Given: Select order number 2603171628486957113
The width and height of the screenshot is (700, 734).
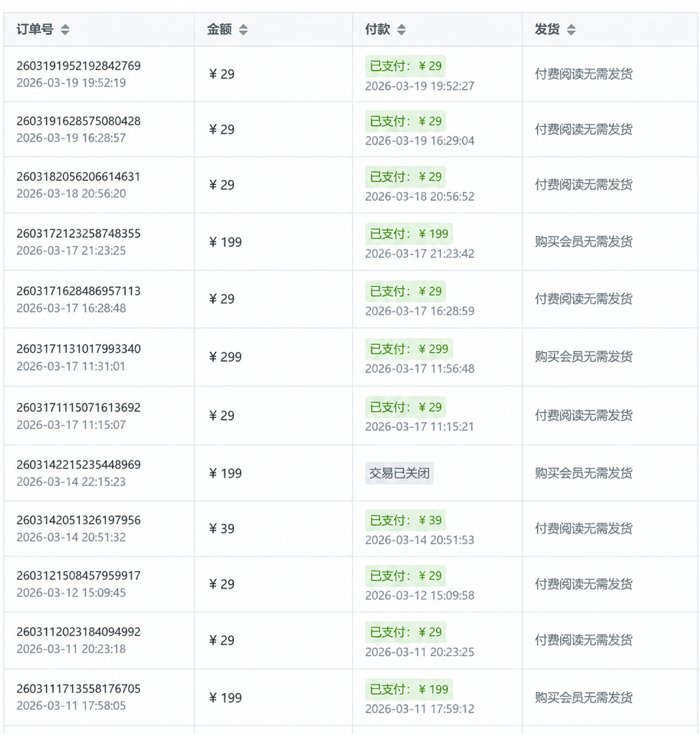Looking at the screenshot, I should click(x=78, y=291).
